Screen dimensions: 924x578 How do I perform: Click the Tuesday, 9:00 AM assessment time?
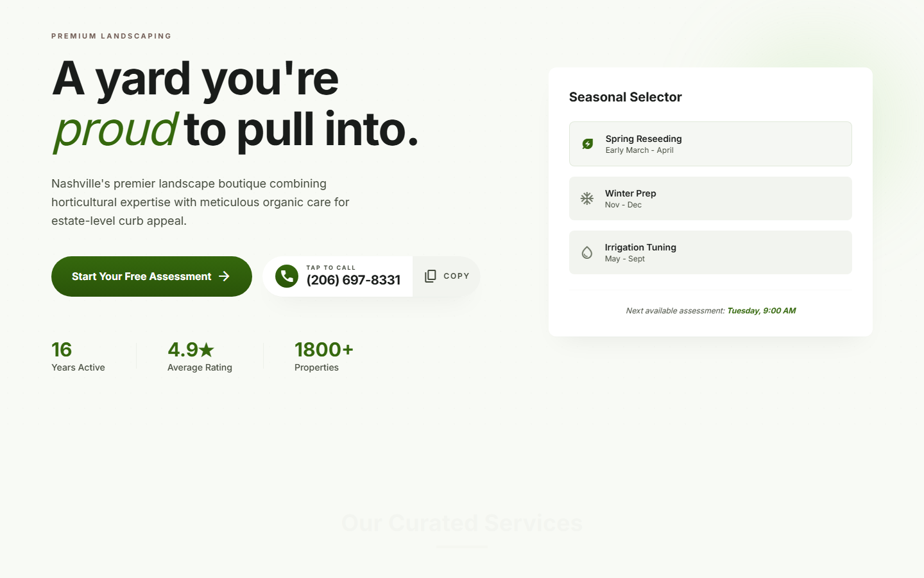click(x=761, y=311)
